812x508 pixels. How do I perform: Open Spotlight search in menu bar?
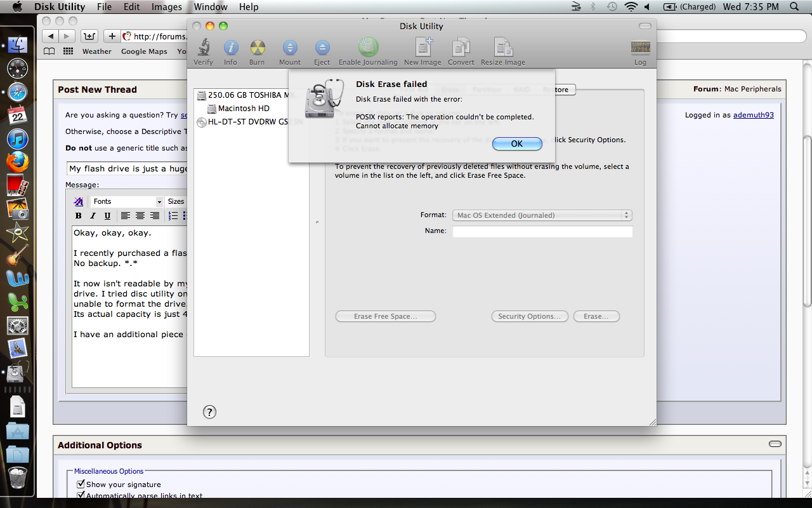794,7
